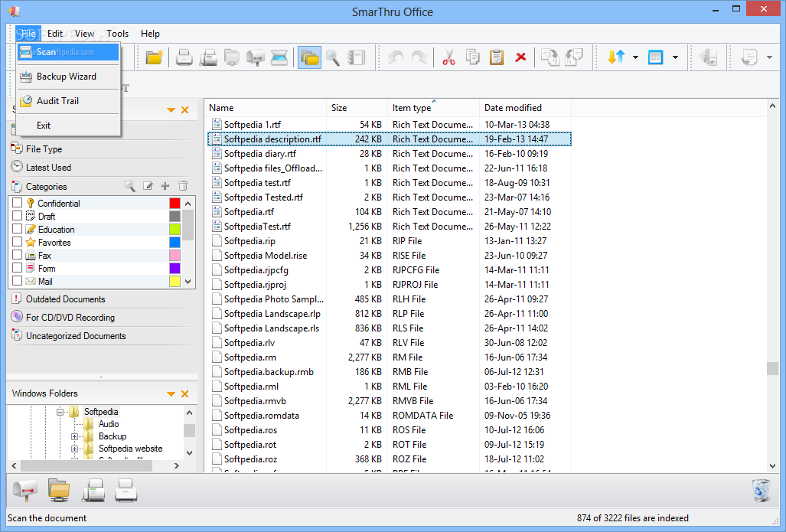
Task: Open the View menu
Action: click(x=84, y=34)
